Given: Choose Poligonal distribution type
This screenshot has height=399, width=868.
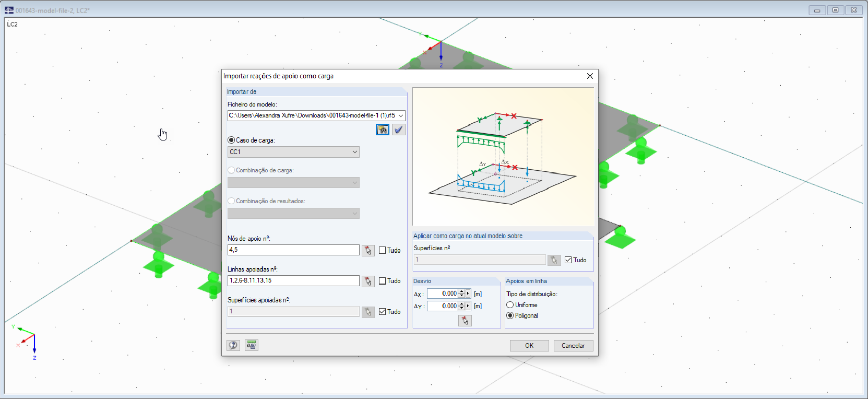Looking at the screenshot, I should coord(510,315).
